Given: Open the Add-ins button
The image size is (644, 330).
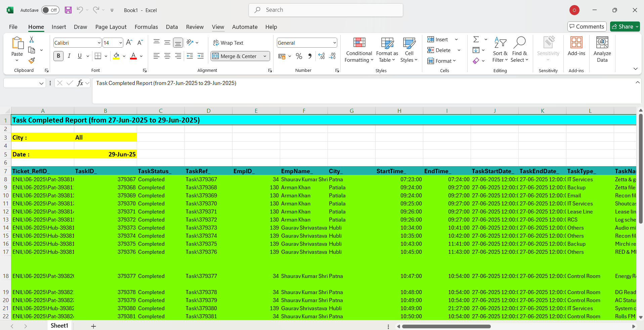Looking at the screenshot, I should click(x=576, y=46).
